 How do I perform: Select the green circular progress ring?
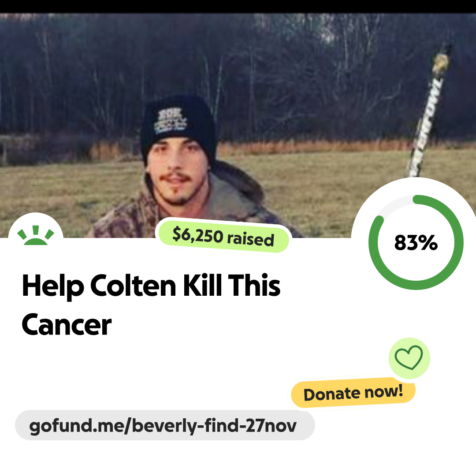416,242
